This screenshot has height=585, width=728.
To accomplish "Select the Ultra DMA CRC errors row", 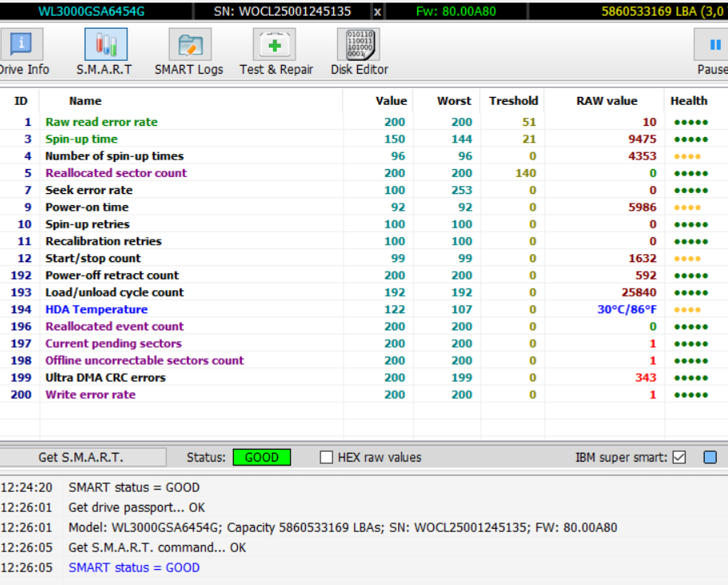I will pyautogui.click(x=105, y=377).
